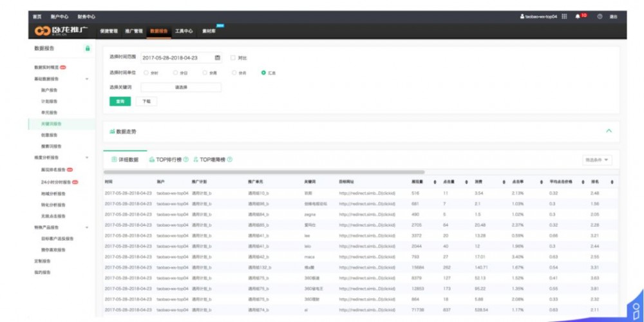Click the help icon next to TOP增降榜
Viewport: 644px width, 322px height.
(230, 160)
